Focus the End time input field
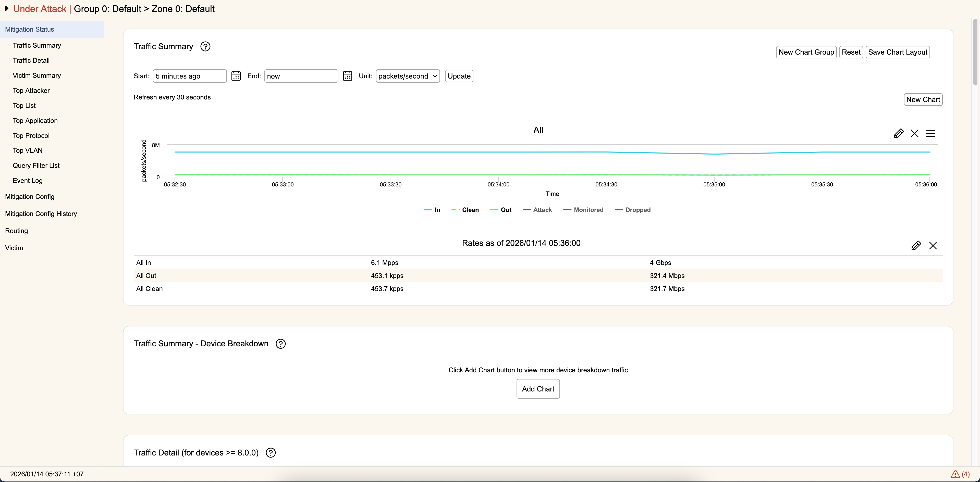 pos(301,76)
